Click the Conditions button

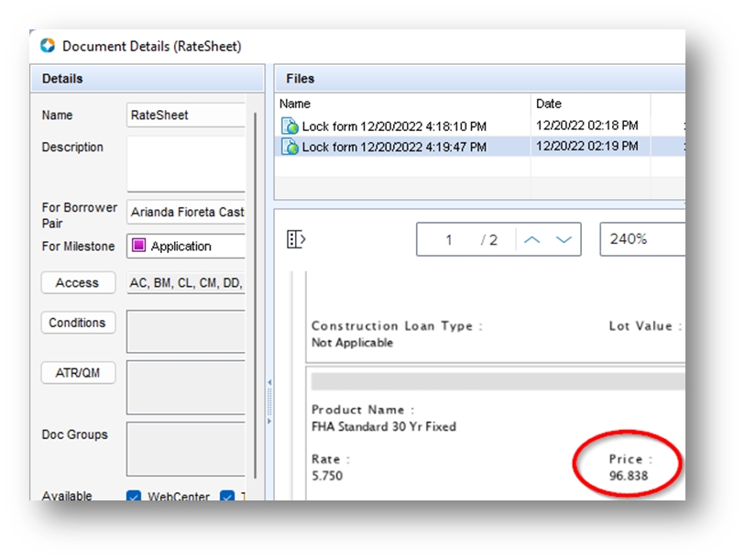[78, 323]
